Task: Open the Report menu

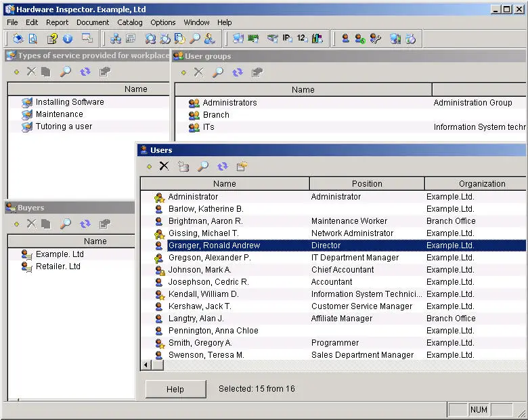Action: 58,22
